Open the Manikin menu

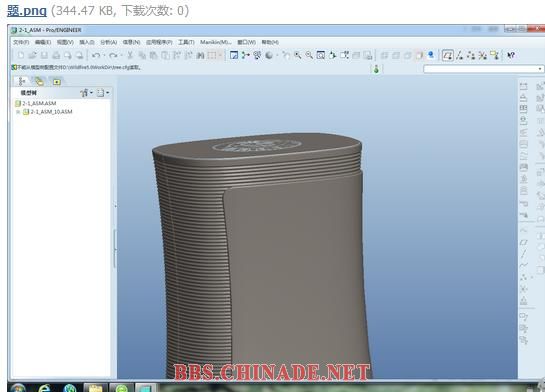tap(215, 42)
